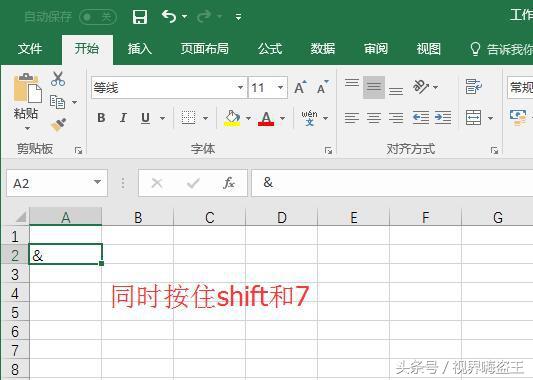Click the Copy icon
Image resolution: width=533 pixels, height=380 pixels.
coord(57,102)
